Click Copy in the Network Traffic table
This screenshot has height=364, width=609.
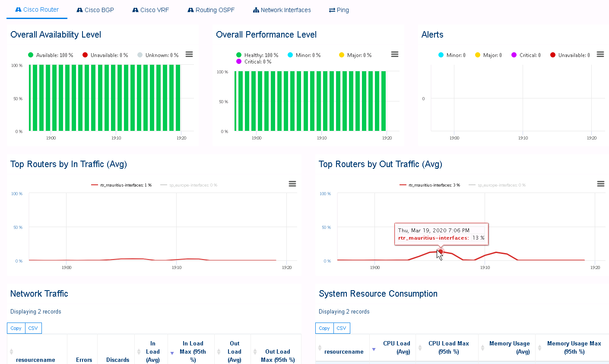point(16,328)
